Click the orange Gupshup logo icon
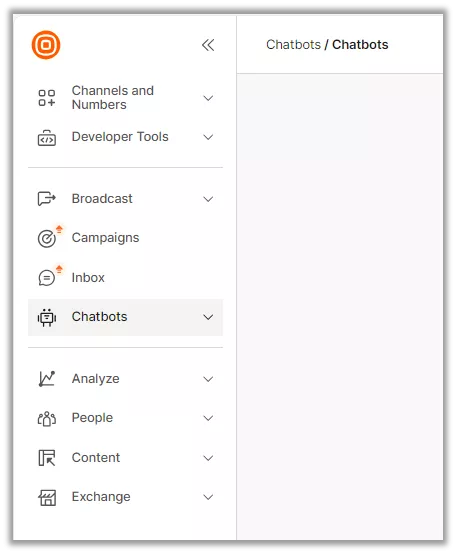This screenshot has width=456, height=554. (x=46, y=45)
